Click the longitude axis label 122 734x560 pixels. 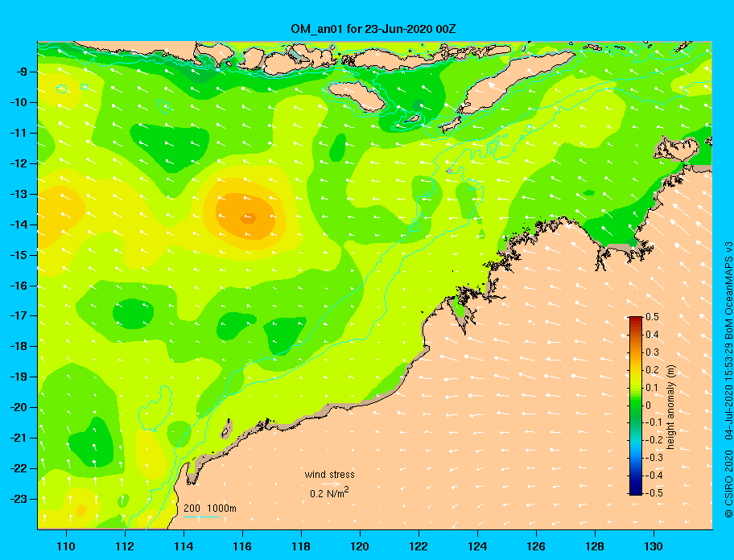[419, 546]
